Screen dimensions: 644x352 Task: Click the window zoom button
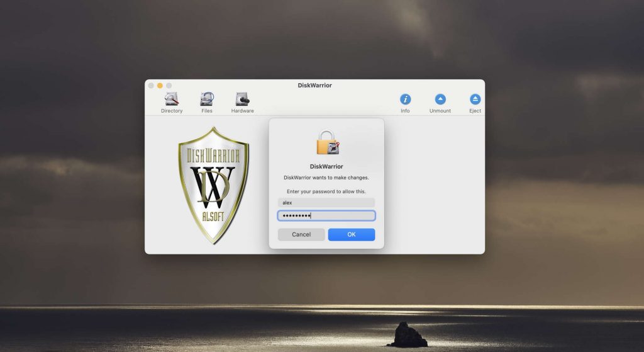[169, 86]
